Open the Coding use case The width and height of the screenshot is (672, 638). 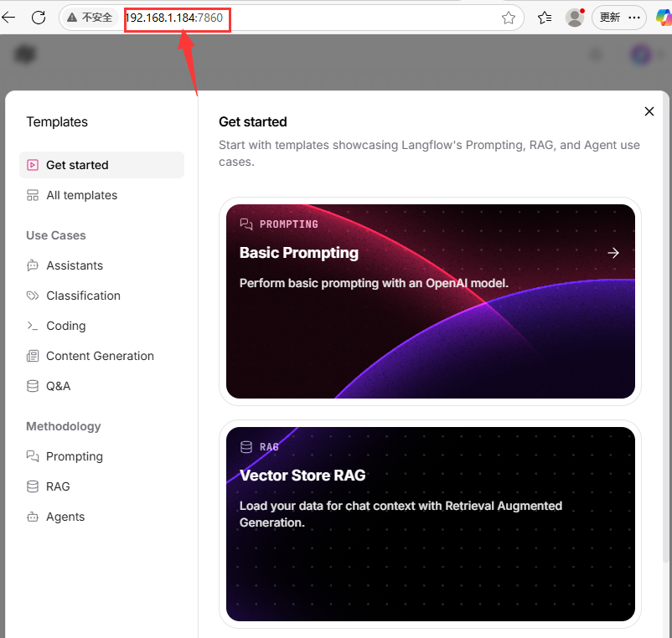[x=102, y=326]
